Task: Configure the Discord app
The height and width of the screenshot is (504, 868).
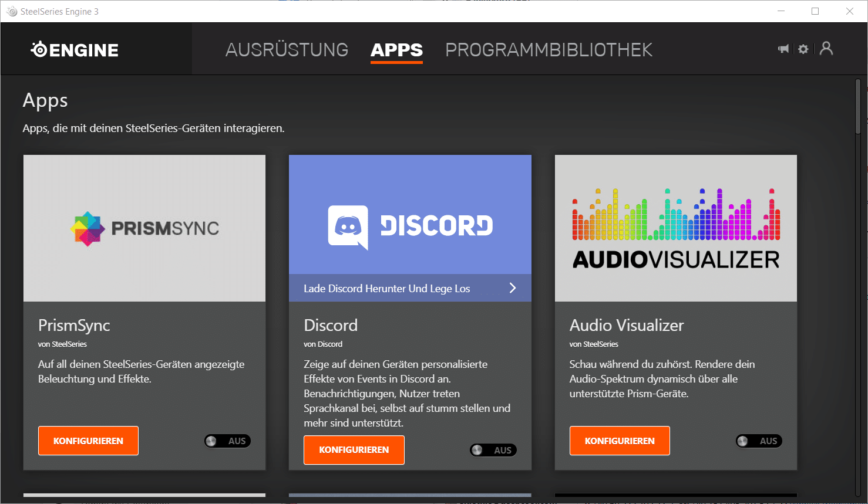Action: pos(354,450)
